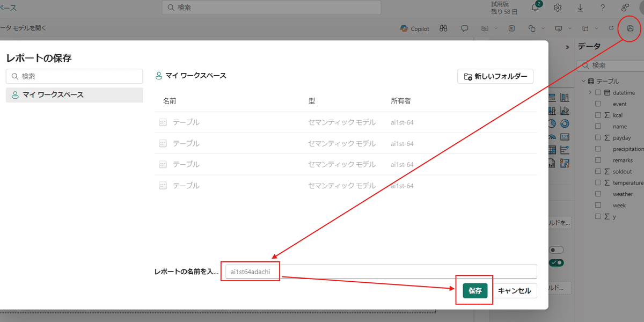Screen dimensions: 644x322
Task: Click the save icon in the report toolbar
Action: coord(631,28)
